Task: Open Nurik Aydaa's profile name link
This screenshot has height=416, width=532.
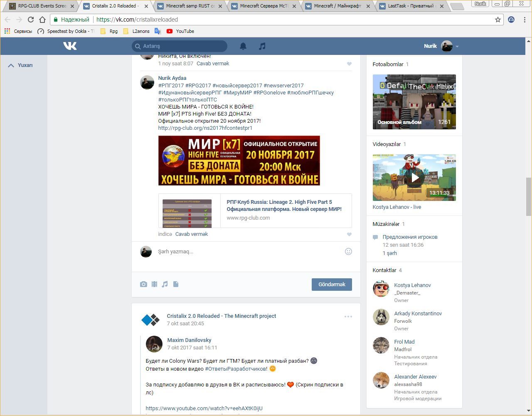Action: (x=172, y=78)
